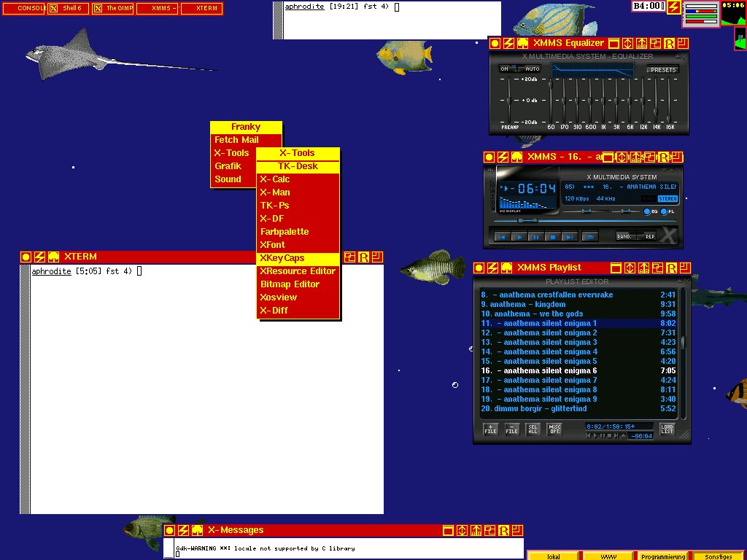Click the +FILE button in the playlist editor

click(x=490, y=429)
